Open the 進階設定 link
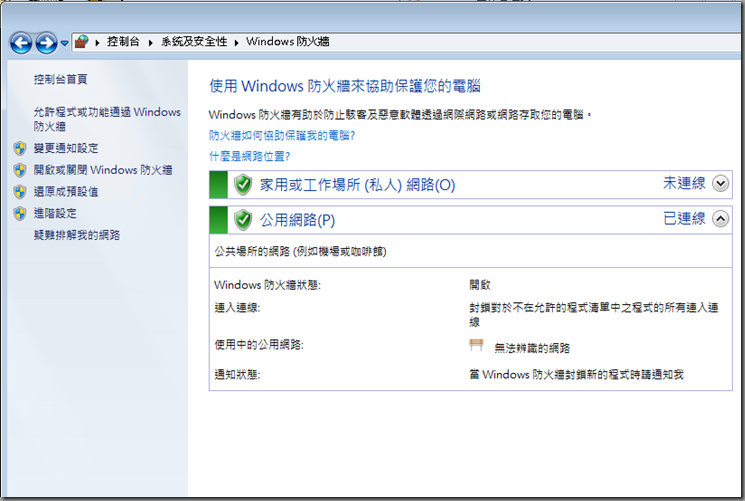Screen dimensions: 745x501 click(x=55, y=213)
